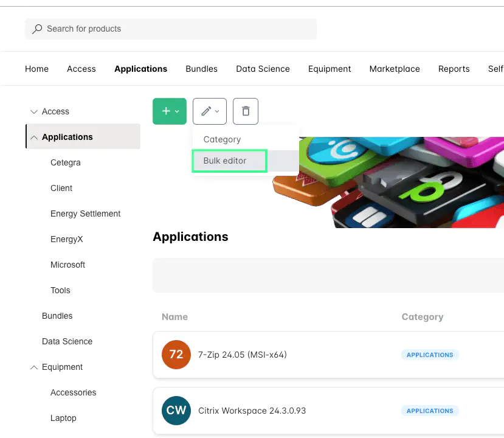Expand the Access sidebar section

click(x=34, y=111)
